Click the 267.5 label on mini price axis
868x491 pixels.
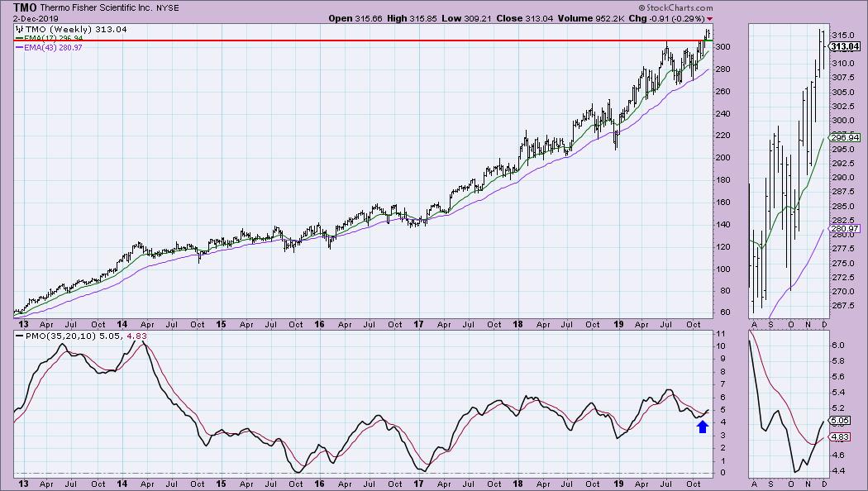coord(842,306)
